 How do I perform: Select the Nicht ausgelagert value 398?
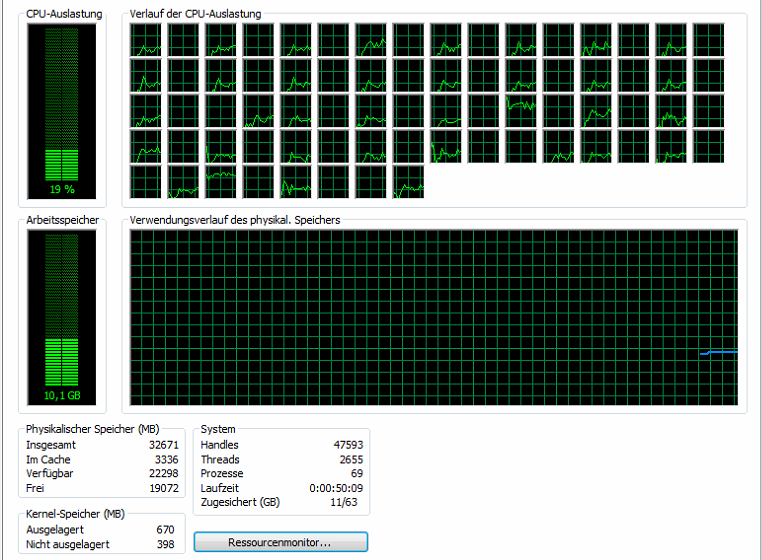click(x=165, y=544)
